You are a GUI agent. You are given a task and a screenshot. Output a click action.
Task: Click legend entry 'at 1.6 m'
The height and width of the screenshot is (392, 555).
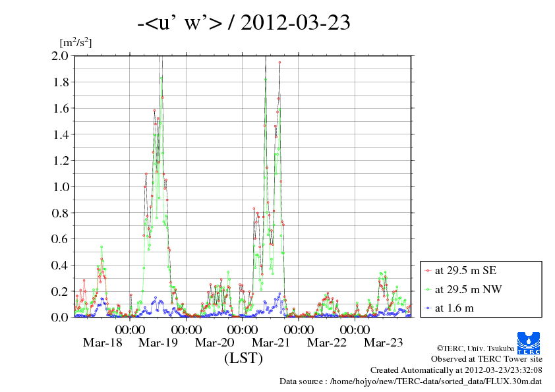[x=454, y=308]
